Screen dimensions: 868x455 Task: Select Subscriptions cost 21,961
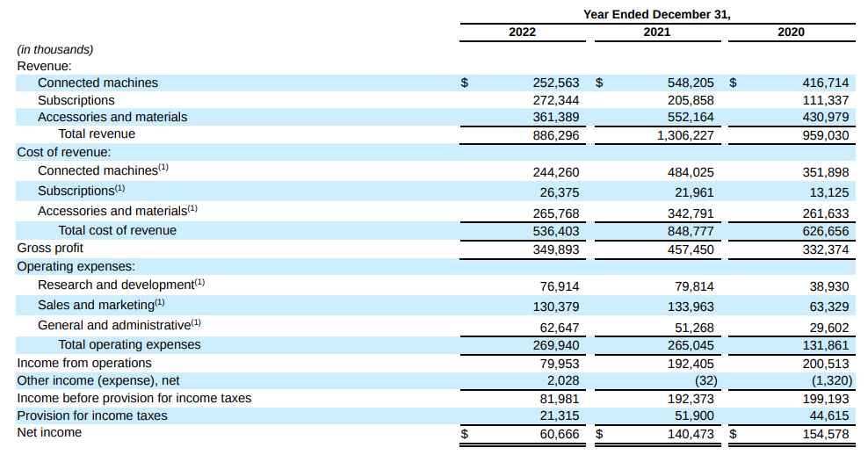pyautogui.click(x=694, y=192)
